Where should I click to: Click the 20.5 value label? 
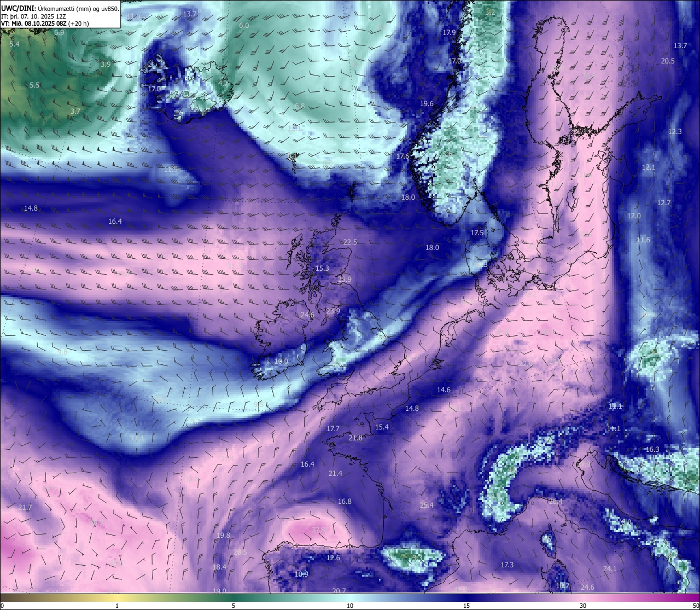pos(668,61)
